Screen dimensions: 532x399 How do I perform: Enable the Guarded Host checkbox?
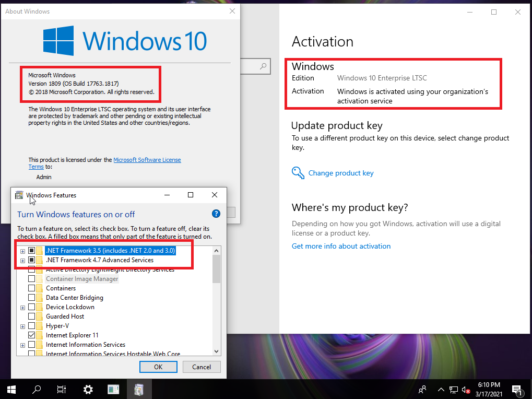click(31, 316)
